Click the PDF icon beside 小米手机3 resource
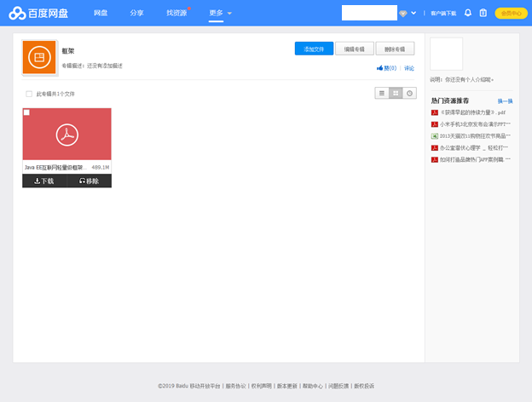532x402 pixels. click(434, 124)
